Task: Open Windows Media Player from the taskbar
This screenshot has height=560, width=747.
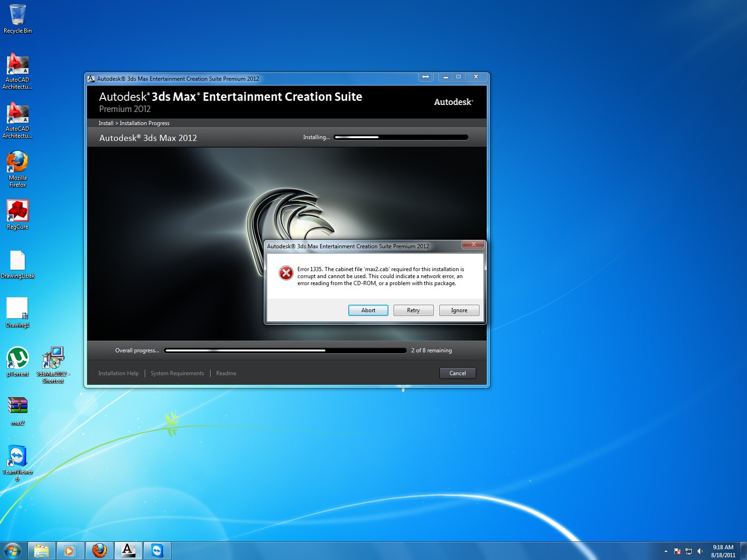Action: click(70, 551)
